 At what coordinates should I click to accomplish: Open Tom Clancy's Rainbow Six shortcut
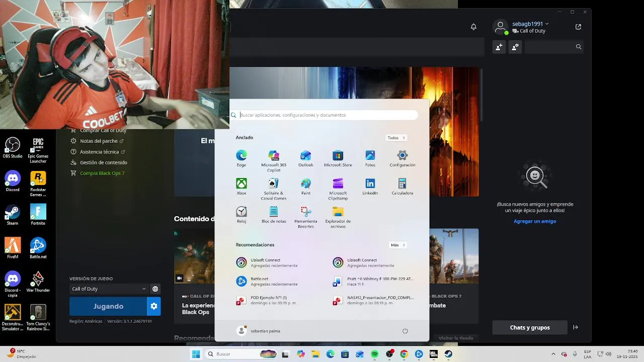(x=38, y=318)
